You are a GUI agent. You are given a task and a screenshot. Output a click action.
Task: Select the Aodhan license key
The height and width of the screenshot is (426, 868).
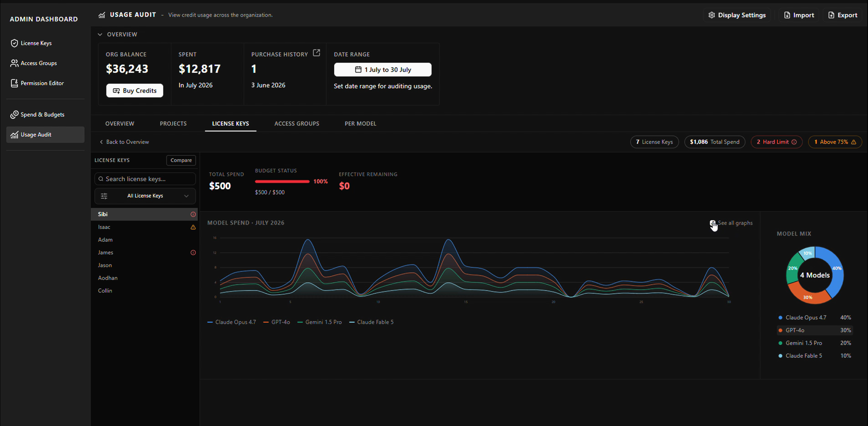pyautogui.click(x=144, y=278)
